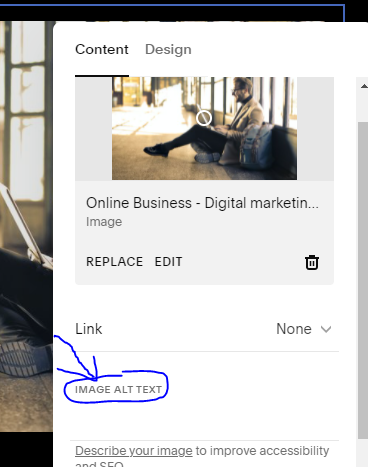Click the image focal point circle
This screenshot has height=467, width=368.
click(x=204, y=118)
